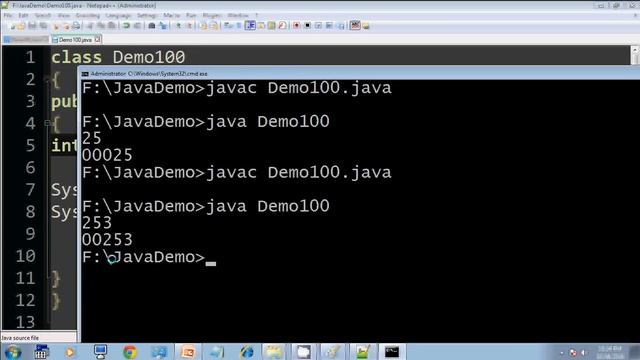The image size is (640, 360).
Task: Click the Close document toolbar icon
Action: click(x=56, y=26)
